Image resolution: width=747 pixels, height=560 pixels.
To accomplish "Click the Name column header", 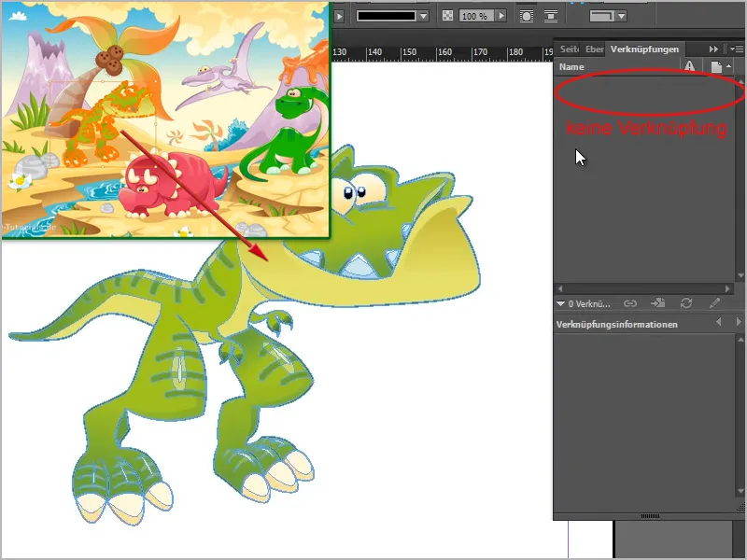I will coord(571,66).
